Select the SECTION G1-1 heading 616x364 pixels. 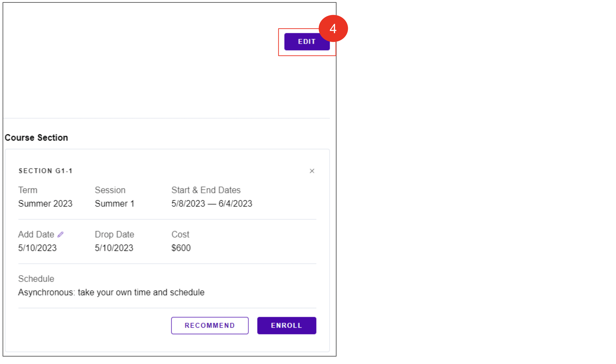[x=45, y=171]
